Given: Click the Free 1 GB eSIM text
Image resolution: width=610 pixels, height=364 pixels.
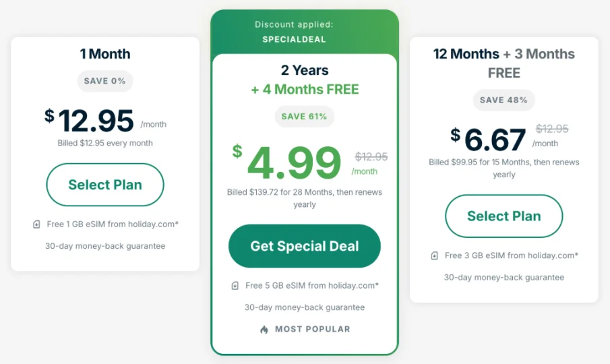Looking at the screenshot, I should coord(113,224).
